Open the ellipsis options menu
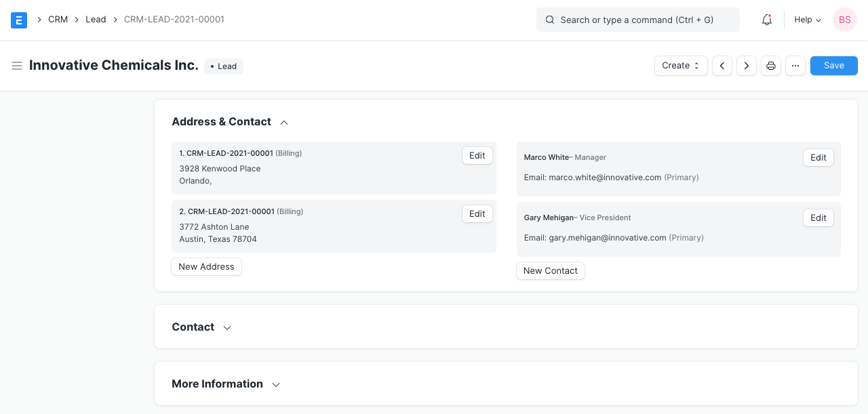The width and height of the screenshot is (868, 414). 795,66
